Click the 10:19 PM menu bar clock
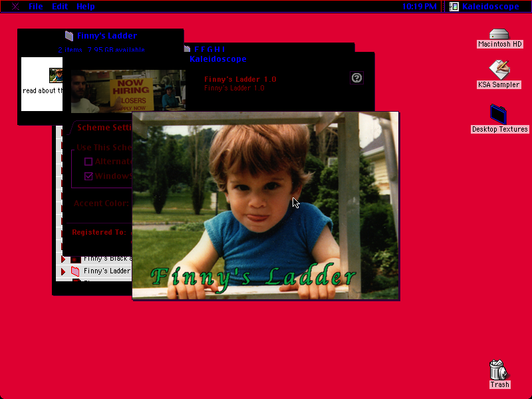Image resolution: width=532 pixels, height=399 pixels. tap(419, 7)
